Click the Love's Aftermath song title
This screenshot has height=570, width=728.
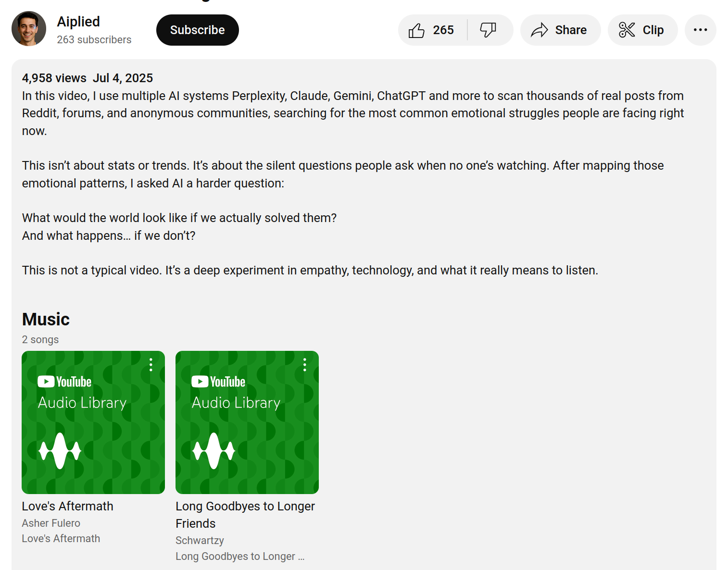(x=67, y=506)
